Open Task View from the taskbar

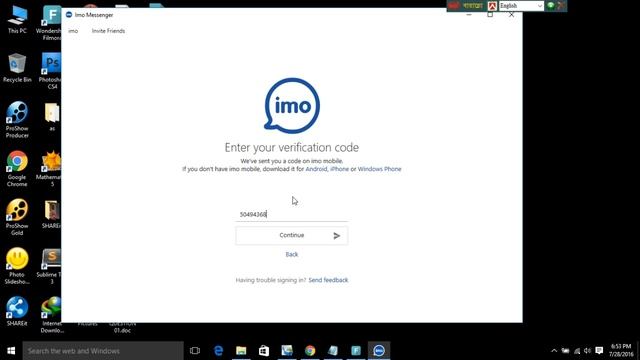pos(195,351)
